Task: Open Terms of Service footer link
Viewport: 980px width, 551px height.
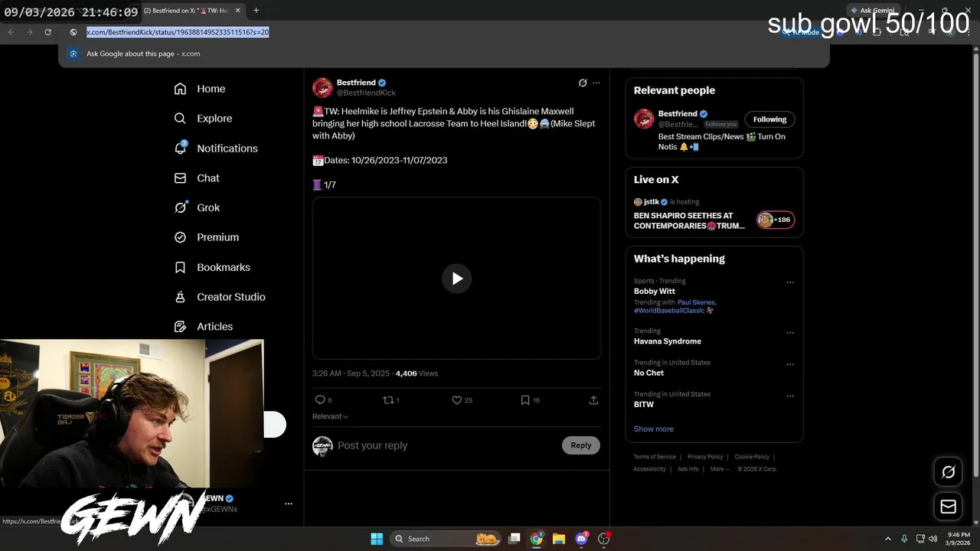Action: 655,457
